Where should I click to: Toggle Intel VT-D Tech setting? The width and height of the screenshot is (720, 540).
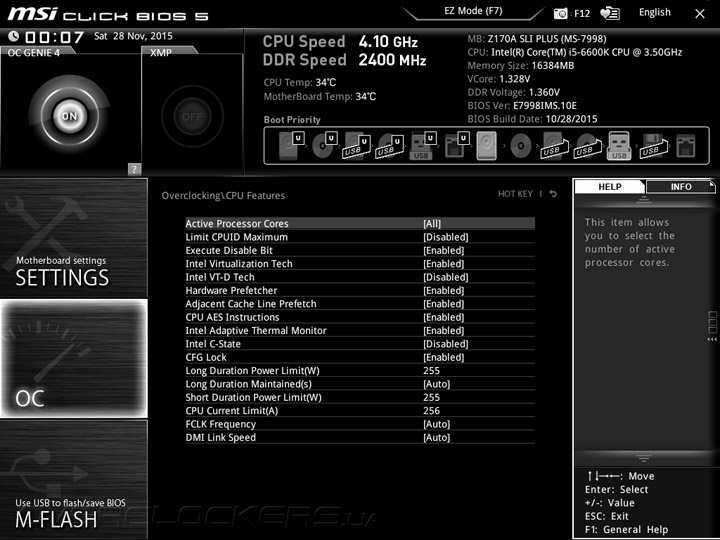(x=360, y=277)
